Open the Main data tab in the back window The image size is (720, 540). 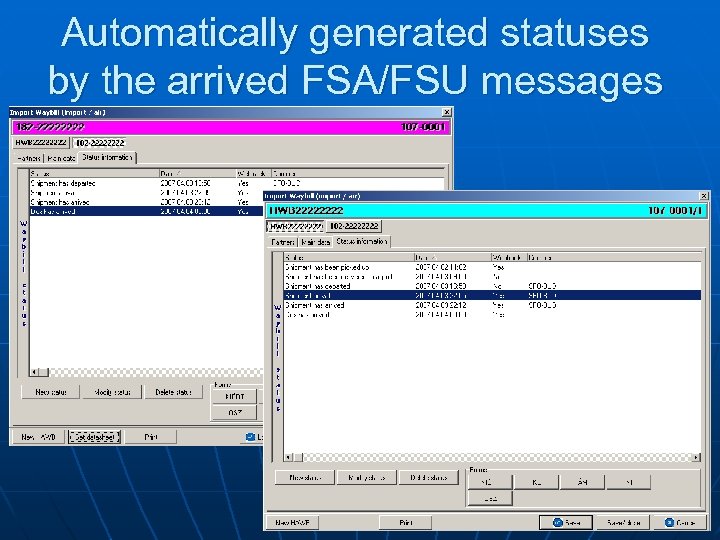[x=61, y=158]
